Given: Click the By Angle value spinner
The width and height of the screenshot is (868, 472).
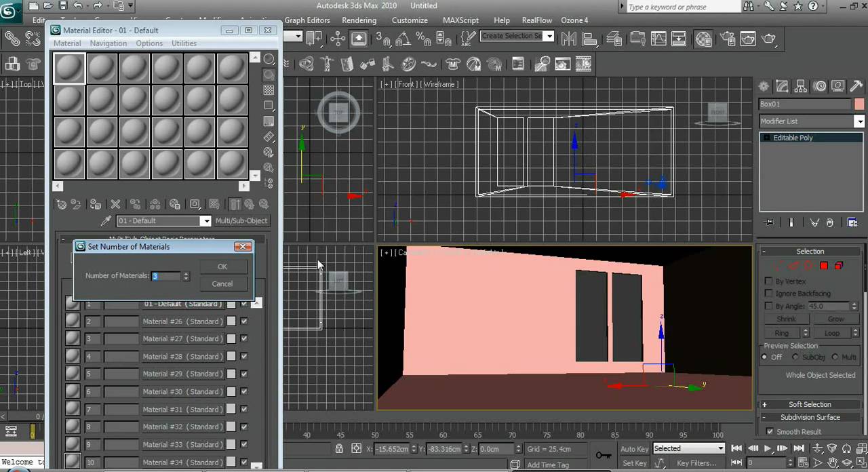Looking at the screenshot, I should pyautogui.click(x=854, y=306).
